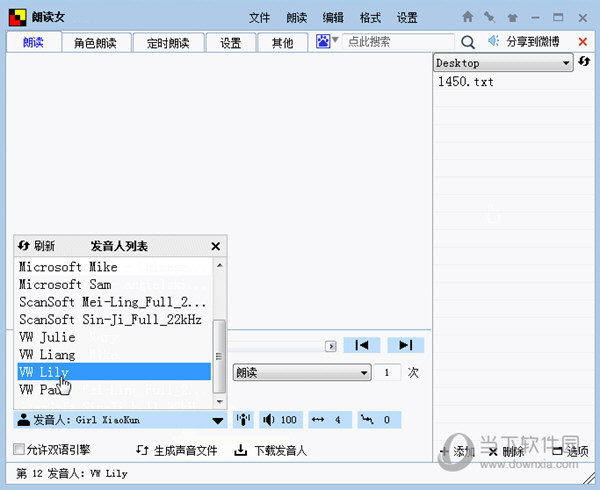Click the antenna broadcast icon
Viewport: 600px width, 490px height.
point(243,420)
